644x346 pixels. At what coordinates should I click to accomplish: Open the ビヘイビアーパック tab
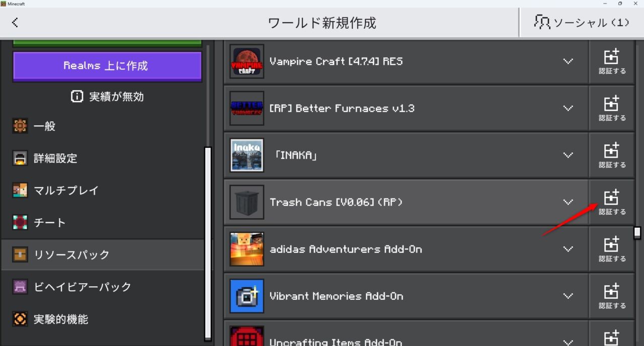tap(103, 287)
